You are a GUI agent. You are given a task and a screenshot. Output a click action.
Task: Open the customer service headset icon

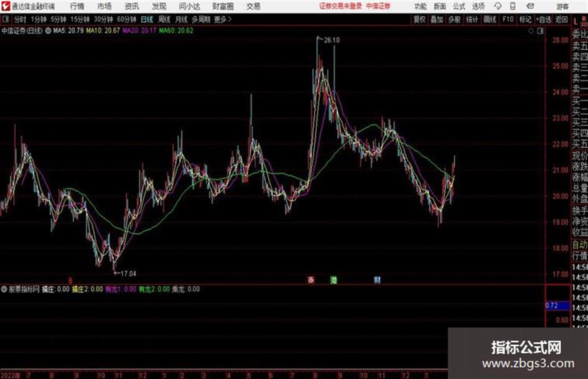[498, 6]
